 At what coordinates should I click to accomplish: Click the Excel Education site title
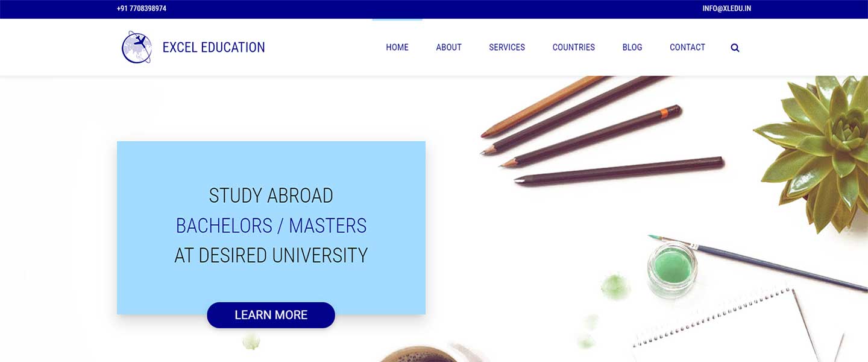pos(214,47)
